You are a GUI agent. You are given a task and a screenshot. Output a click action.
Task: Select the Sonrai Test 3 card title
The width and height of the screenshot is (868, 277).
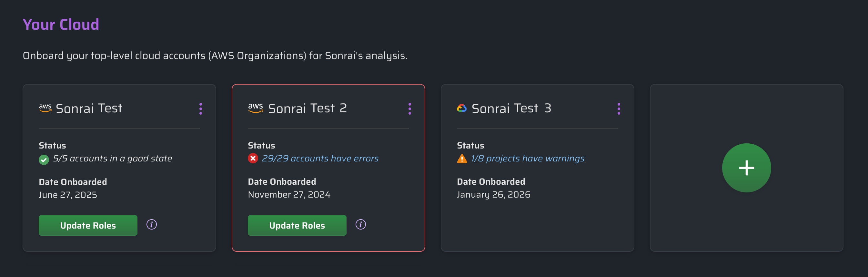511,108
